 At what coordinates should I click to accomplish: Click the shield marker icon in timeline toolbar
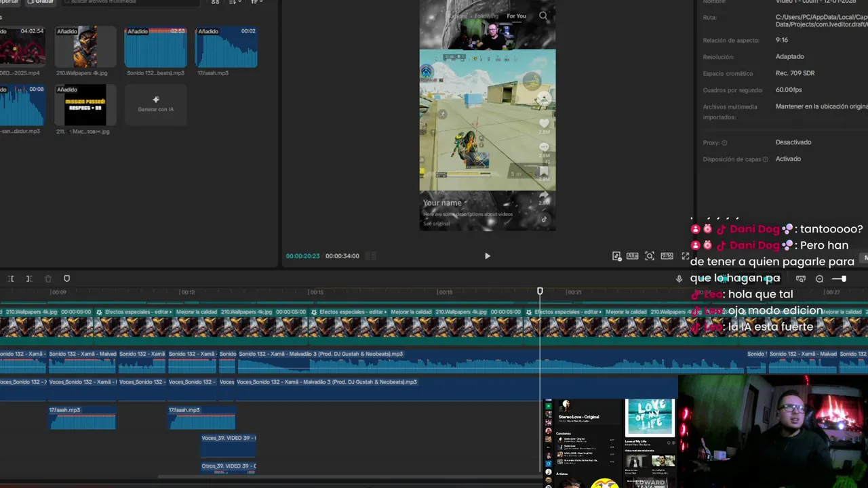[x=66, y=279]
